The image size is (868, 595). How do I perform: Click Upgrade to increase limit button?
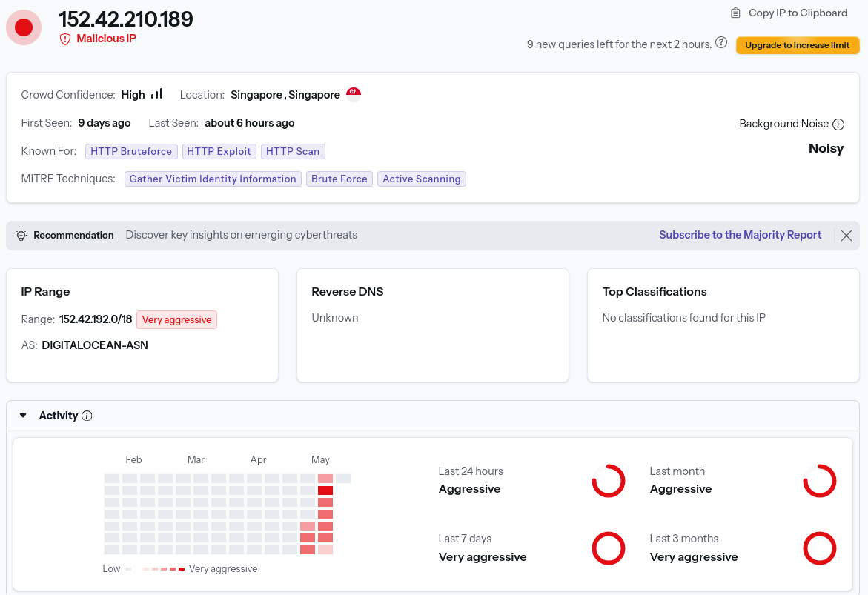coord(797,45)
